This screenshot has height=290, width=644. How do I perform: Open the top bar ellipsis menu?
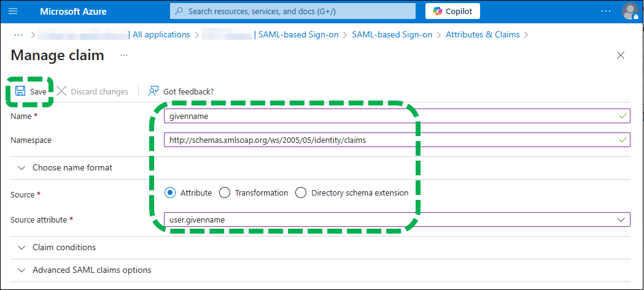[606, 11]
